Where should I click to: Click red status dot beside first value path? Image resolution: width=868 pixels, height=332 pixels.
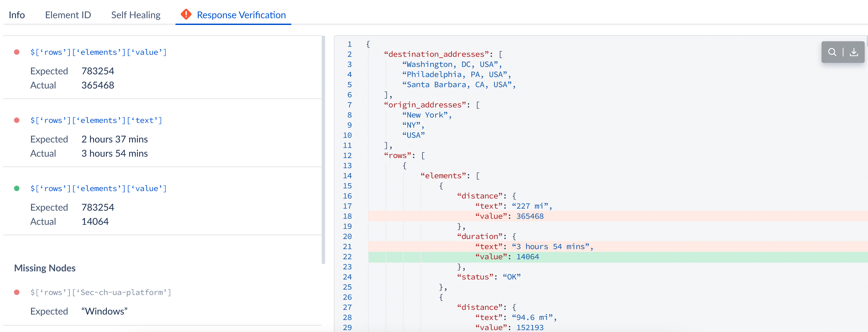[17, 52]
